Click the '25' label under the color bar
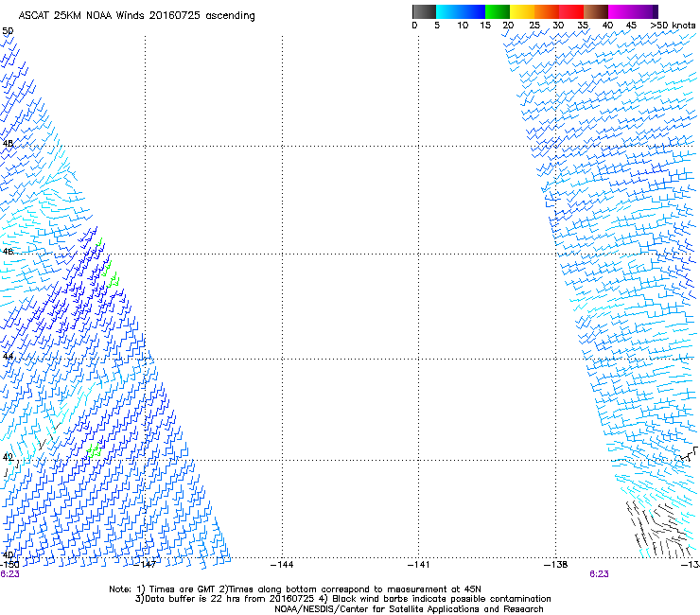 click(534, 26)
